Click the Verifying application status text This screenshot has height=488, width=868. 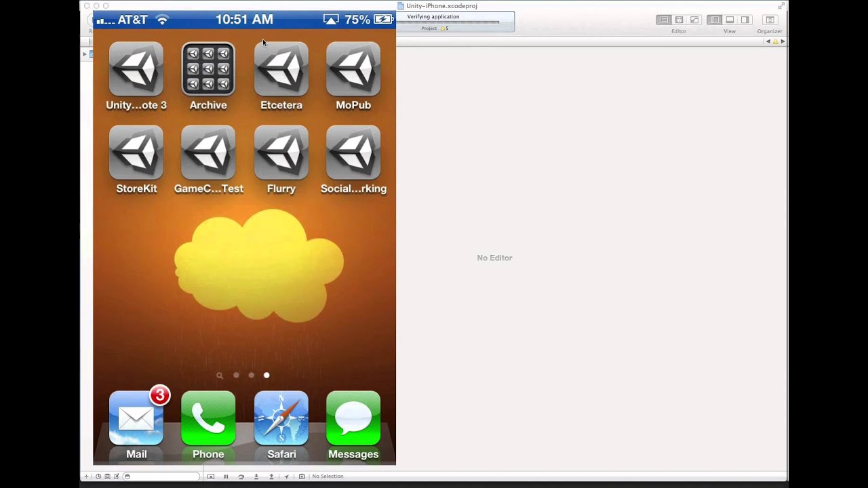tap(433, 16)
